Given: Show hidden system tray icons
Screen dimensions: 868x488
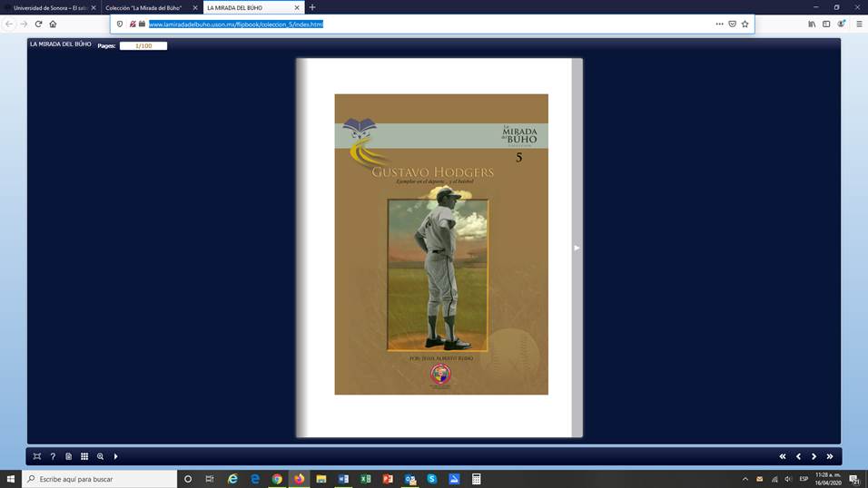Looking at the screenshot, I should click(745, 479).
